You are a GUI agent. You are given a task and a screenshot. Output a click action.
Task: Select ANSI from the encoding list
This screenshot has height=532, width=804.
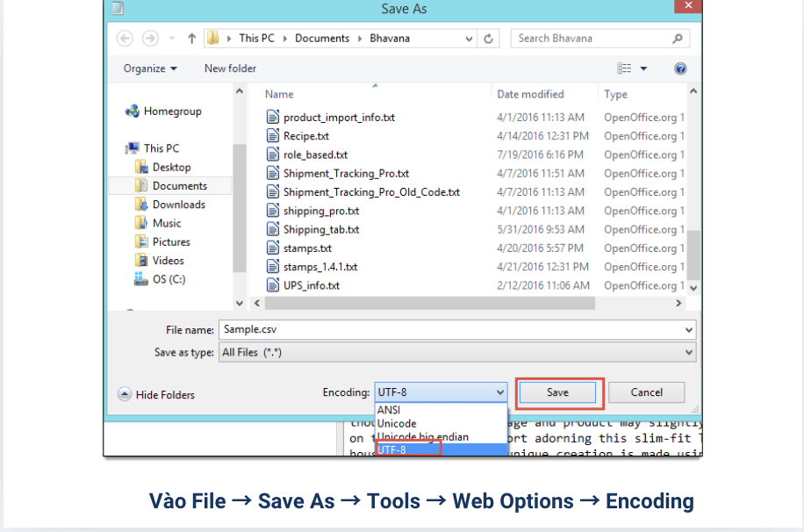(389, 410)
